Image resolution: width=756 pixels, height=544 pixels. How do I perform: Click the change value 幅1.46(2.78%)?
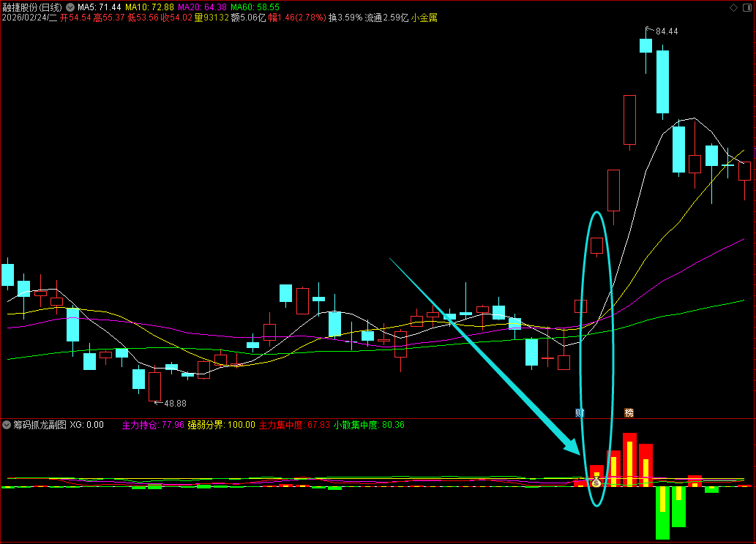[297, 18]
